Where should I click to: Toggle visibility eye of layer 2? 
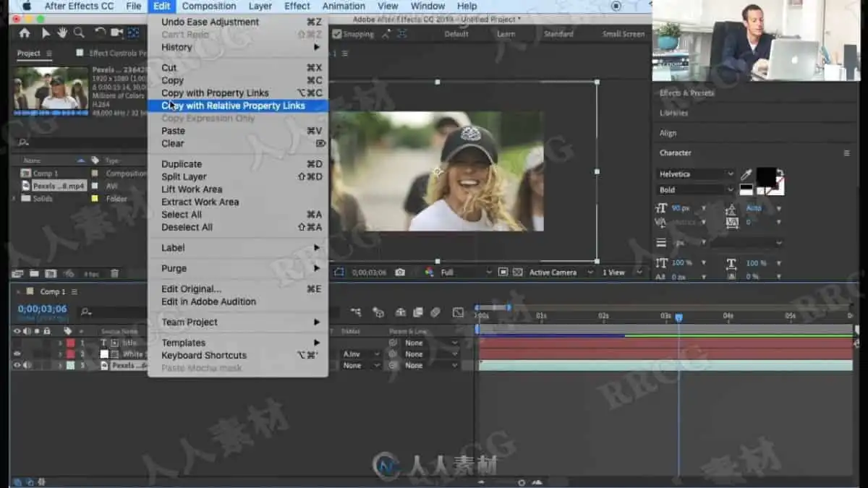[17, 354]
